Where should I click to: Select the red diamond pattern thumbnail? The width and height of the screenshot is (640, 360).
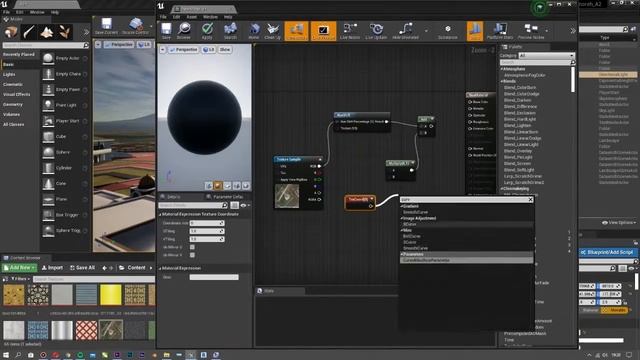[87, 330]
